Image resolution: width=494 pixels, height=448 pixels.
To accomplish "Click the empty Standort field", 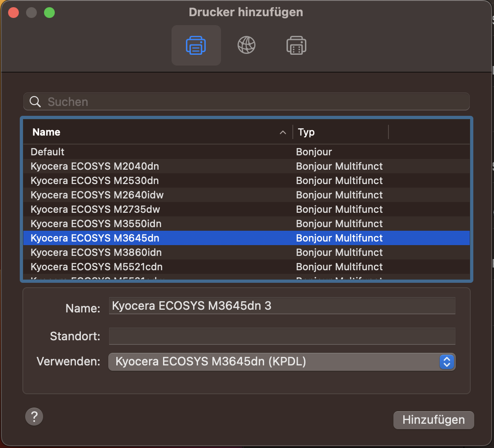I will pyautogui.click(x=282, y=336).
